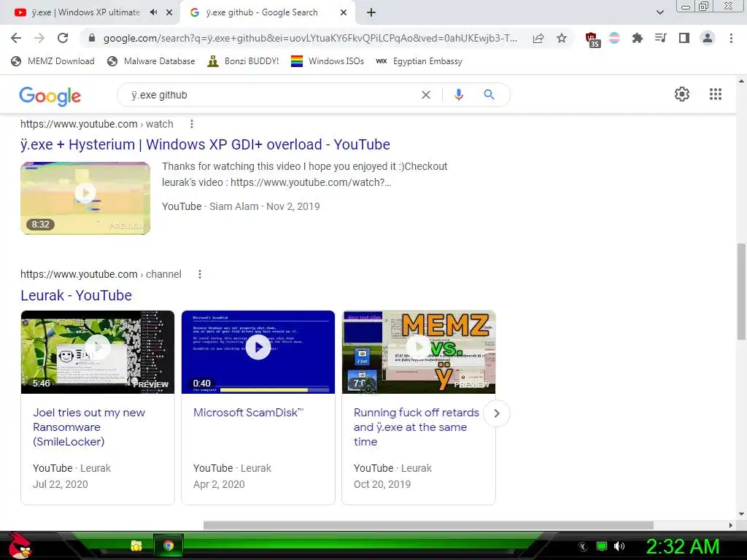Open a new browser tab

click(371, 13)
